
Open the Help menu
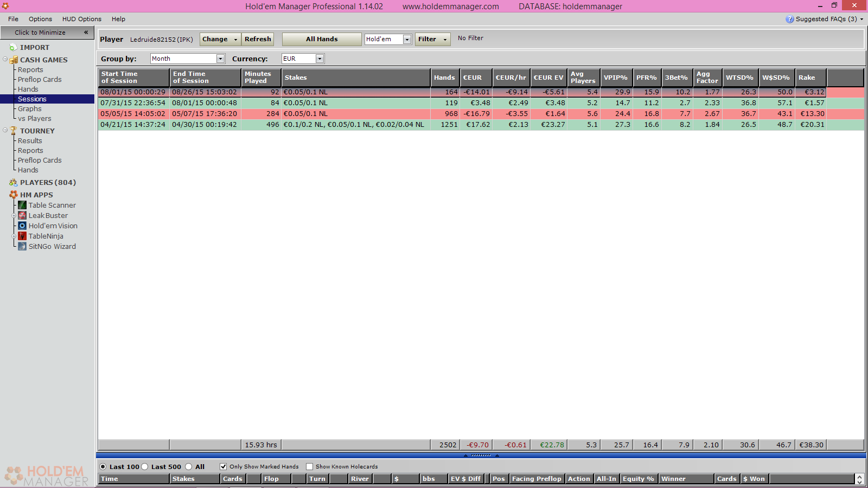(118, 19)
